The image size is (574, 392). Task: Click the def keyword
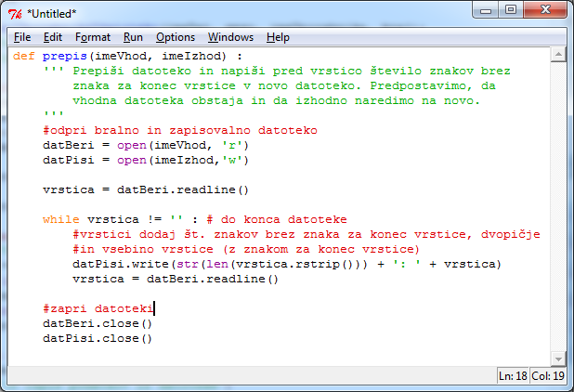click(24, 56)
